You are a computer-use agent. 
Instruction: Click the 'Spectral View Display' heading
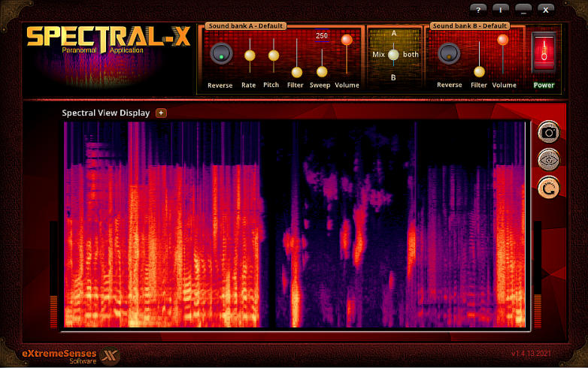[x=106, y=113]
